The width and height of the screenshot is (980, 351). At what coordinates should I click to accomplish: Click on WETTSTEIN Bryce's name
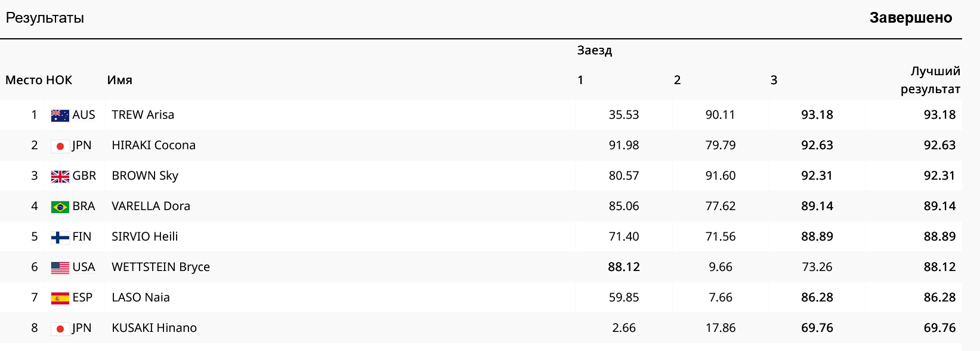(x=160, y=267)
